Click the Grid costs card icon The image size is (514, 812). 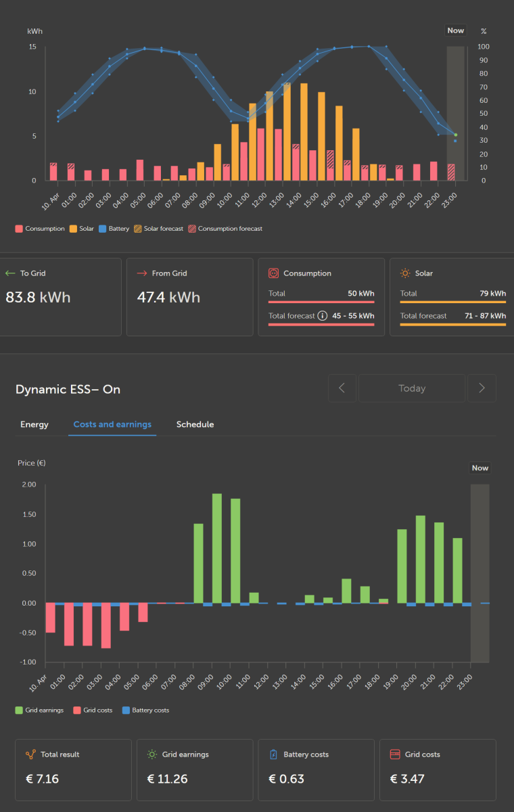click(395, 754)
